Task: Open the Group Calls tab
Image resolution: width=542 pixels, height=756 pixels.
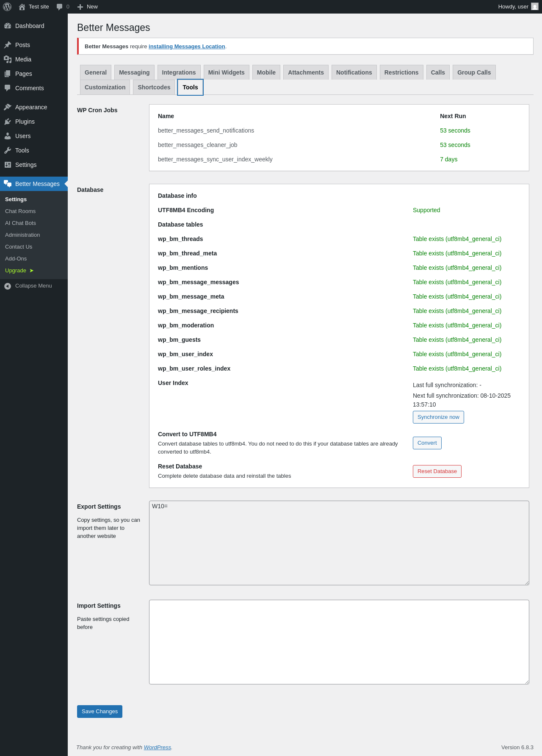Action: [x=474, y=72]
